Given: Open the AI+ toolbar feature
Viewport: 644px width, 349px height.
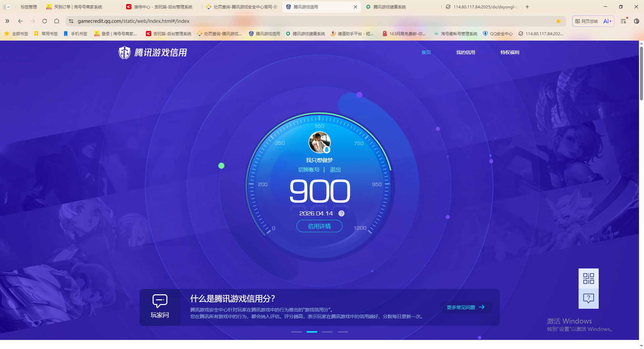Looking at the screenshot, I should click(x=607, y=21).
